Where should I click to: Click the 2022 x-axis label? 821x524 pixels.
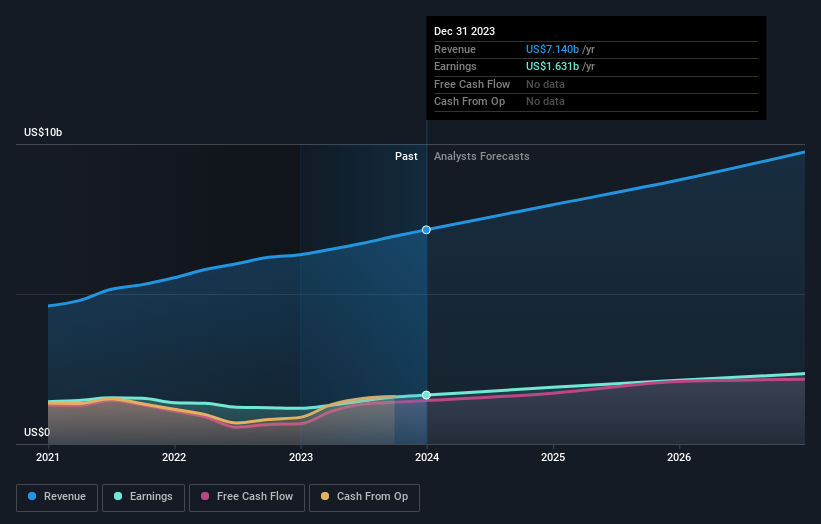coord(174,458)
